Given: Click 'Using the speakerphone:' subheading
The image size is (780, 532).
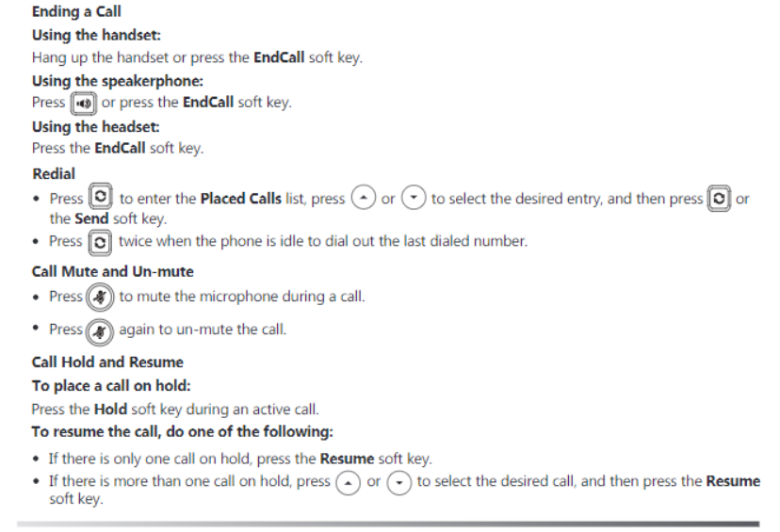Looking at the screenshot, I should [x=118, y=81].
